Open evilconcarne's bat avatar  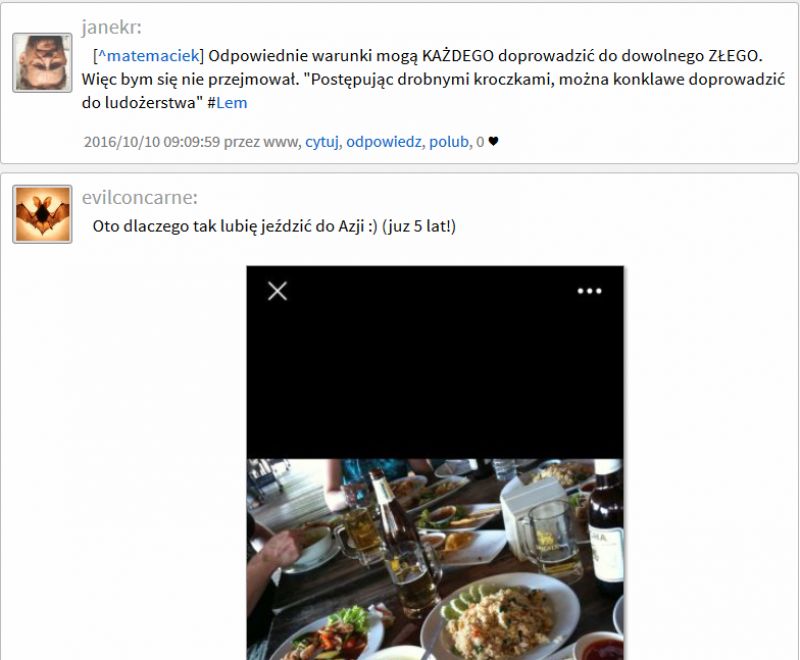click(42, 214)
